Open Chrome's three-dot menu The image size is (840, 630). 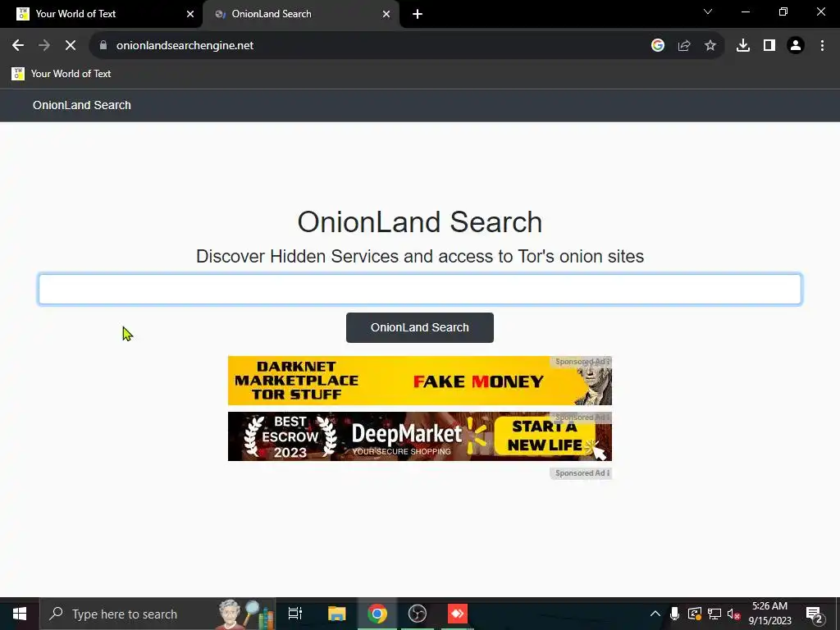tap(822, 46)
